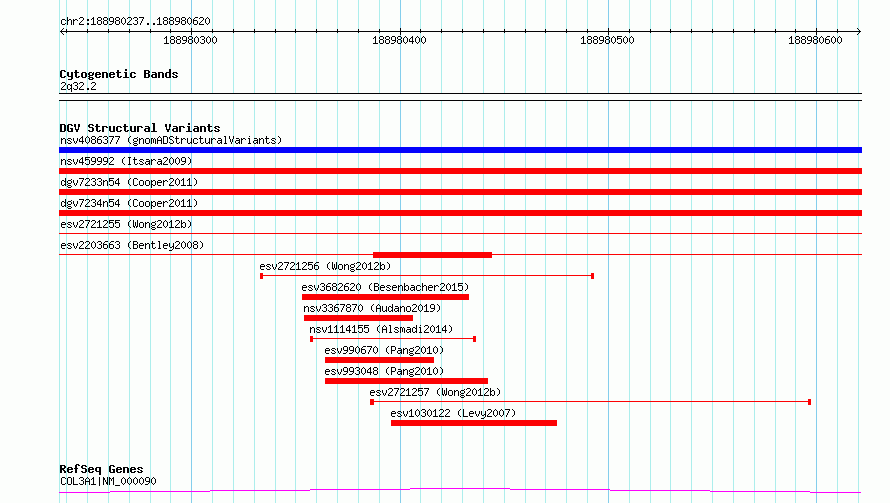Click the esv993048 (Pang2010) label
This screenshot has height=503, width=890.
[x=384, y=371]
